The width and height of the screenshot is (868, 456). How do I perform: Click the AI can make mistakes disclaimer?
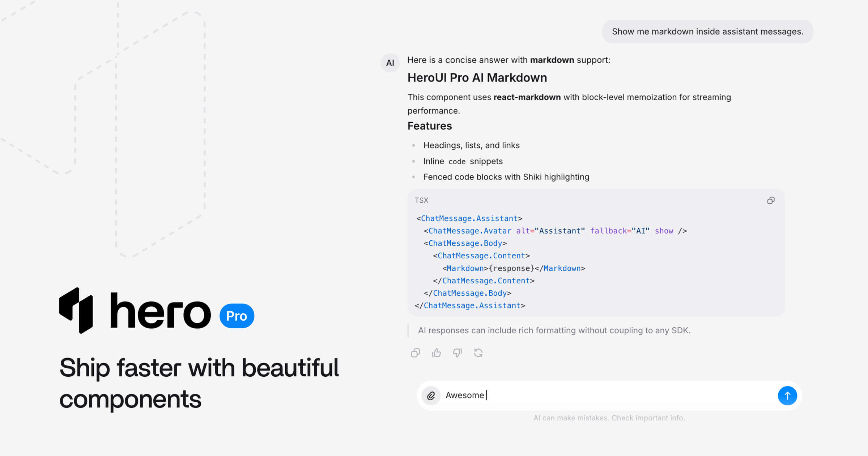point(609,418)
